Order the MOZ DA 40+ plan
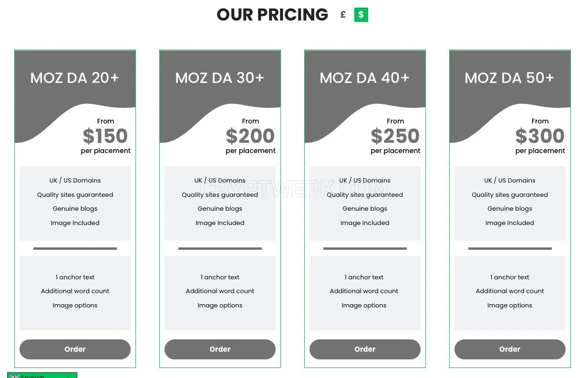This screenshot has height=378, width=588. click(x=365, y=349)
